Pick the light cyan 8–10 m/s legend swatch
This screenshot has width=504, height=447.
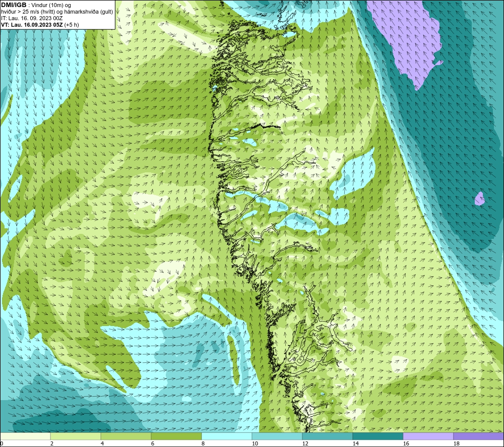point(227,436)
